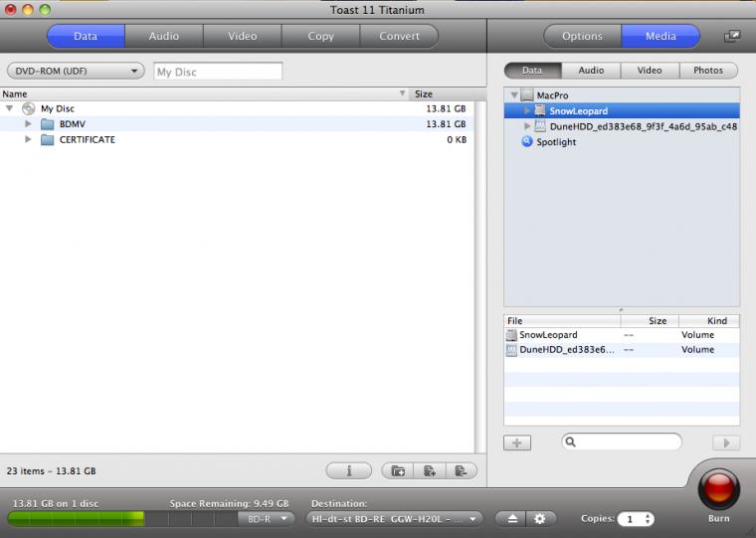
Task: Expand the CERTIFICATE folder
Action: [x=29, y=140]
